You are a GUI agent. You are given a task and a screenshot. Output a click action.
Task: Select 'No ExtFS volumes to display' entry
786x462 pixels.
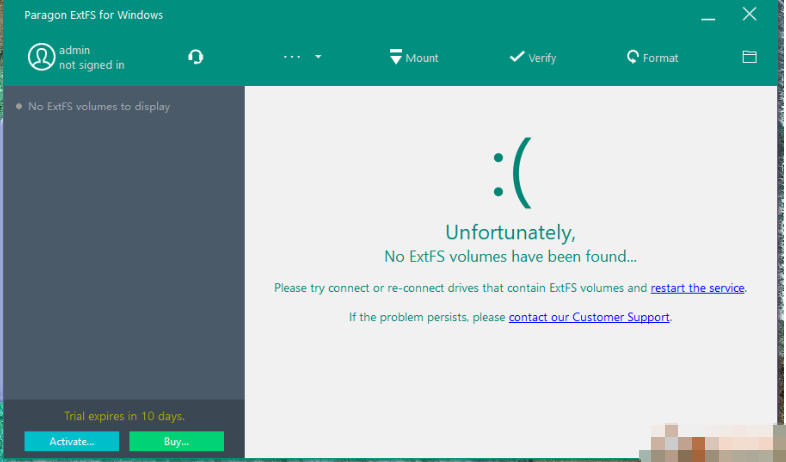pyautogui.click(x=98, y=106)
